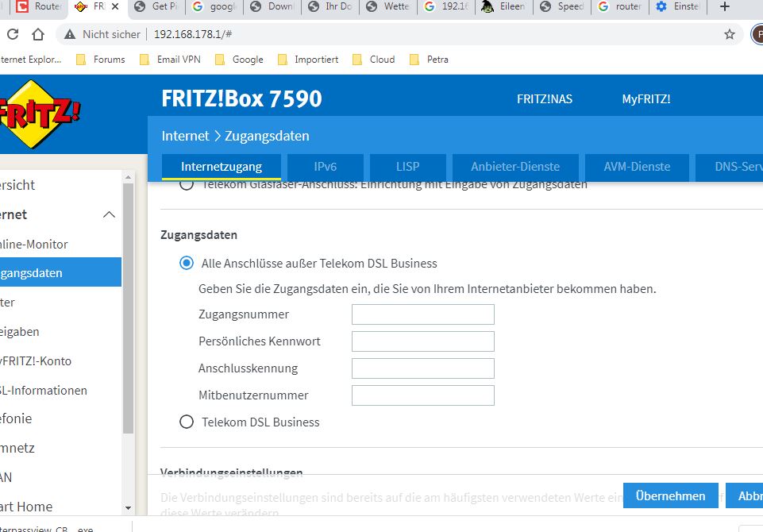
Task: Switch to the 'router' Google browser tab
Action: coord(620,6)
